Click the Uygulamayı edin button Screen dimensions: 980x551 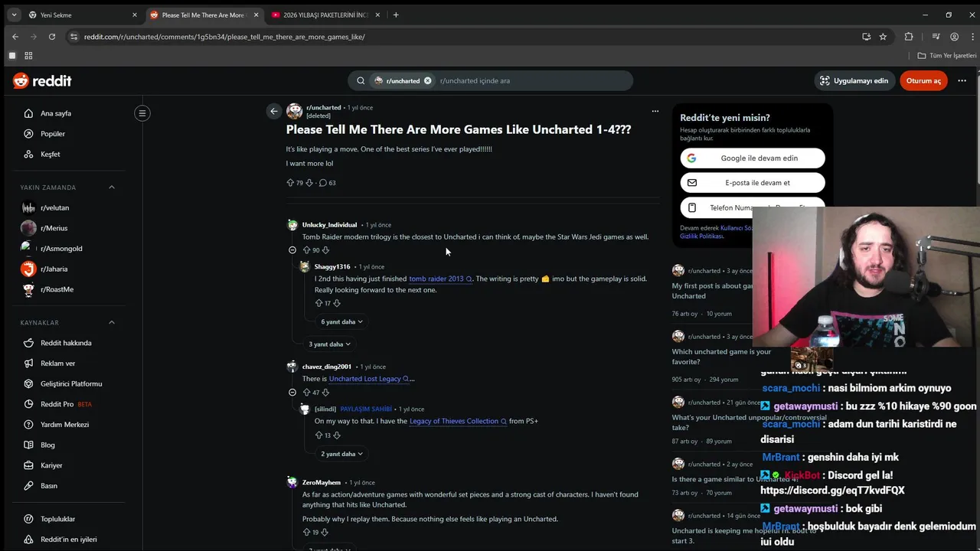pyautogui.click(x=854, y=80)
